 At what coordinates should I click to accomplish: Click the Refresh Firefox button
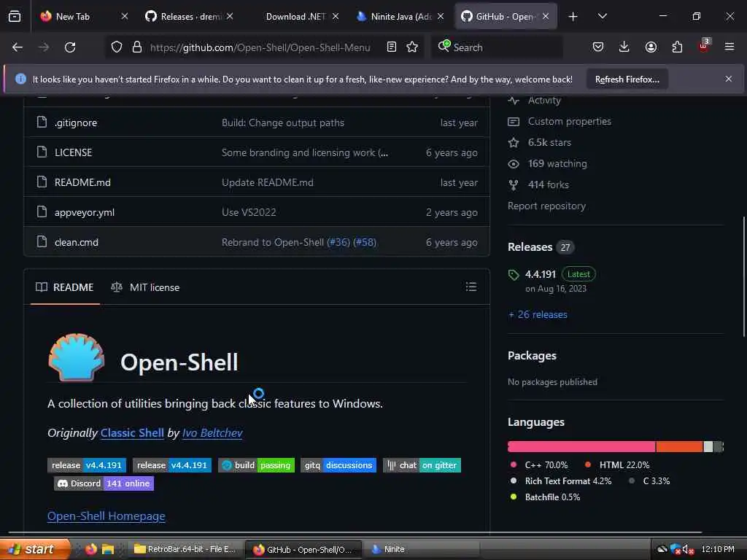(x=627, y=79)
